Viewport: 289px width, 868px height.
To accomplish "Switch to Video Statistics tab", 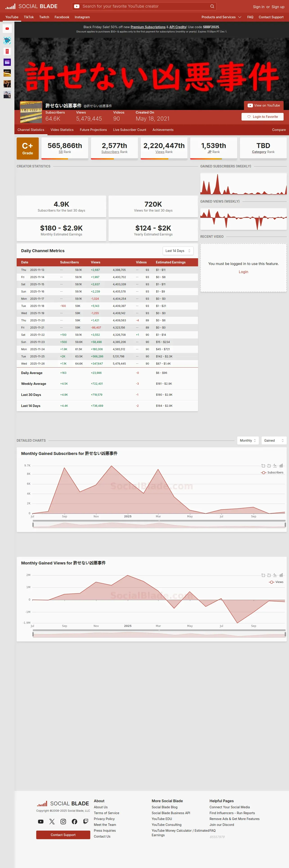I will coord(62,130).
